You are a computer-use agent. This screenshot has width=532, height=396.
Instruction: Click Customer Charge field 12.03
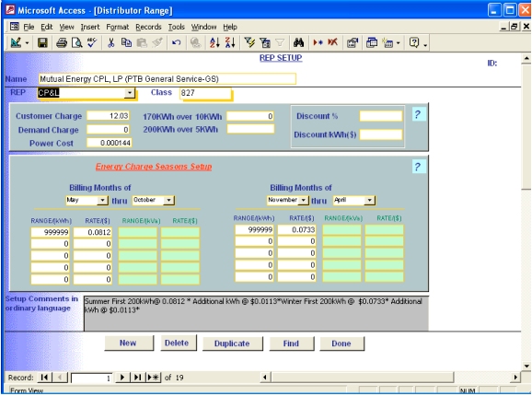109,116
